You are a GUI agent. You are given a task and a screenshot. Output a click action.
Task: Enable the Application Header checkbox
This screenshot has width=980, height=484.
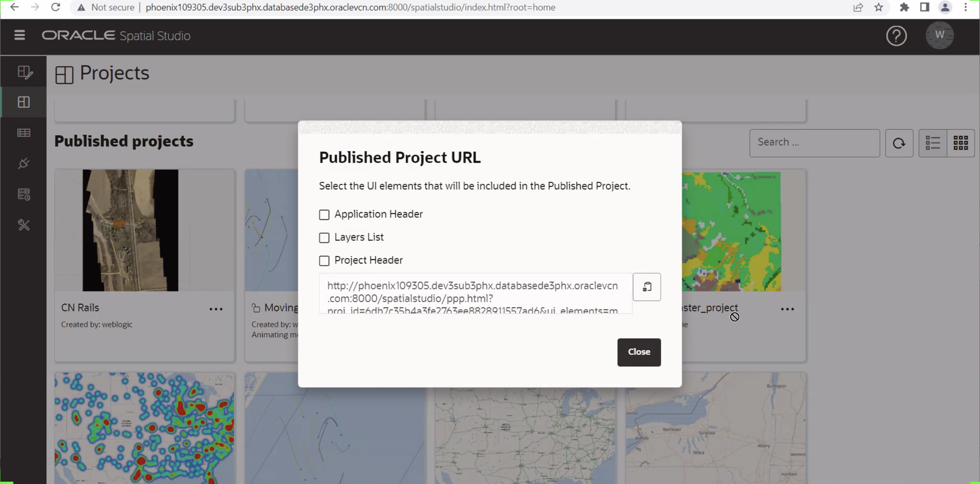click(x=324, y=214)
